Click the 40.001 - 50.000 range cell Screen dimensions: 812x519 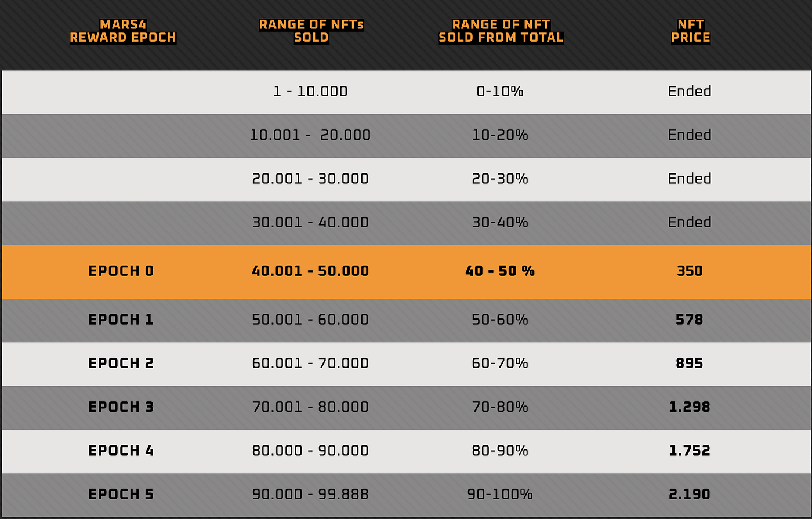310,271
